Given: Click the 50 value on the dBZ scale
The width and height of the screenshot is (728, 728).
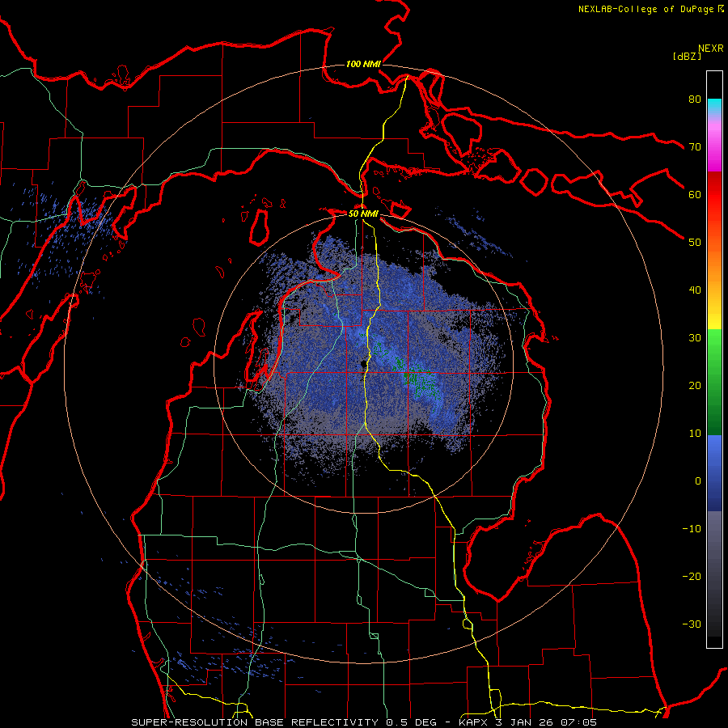Looking at the screenshot, I should pos(695,243).
